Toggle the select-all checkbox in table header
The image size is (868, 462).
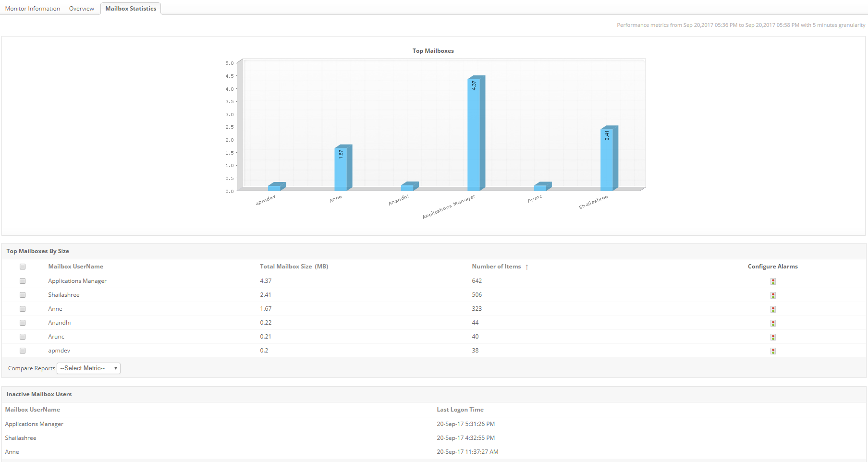tap(23, 267)
